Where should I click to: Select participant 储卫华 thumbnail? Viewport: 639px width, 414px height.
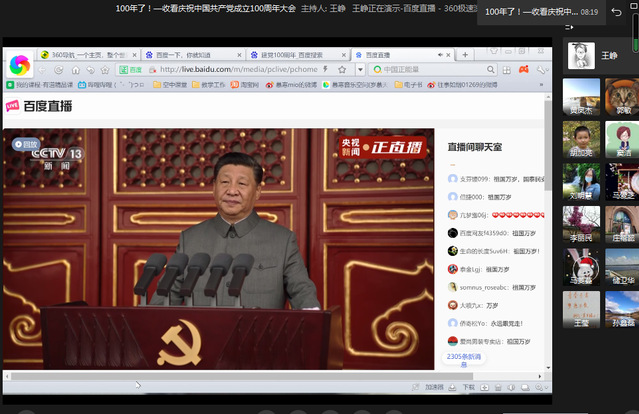coord(622,267)
